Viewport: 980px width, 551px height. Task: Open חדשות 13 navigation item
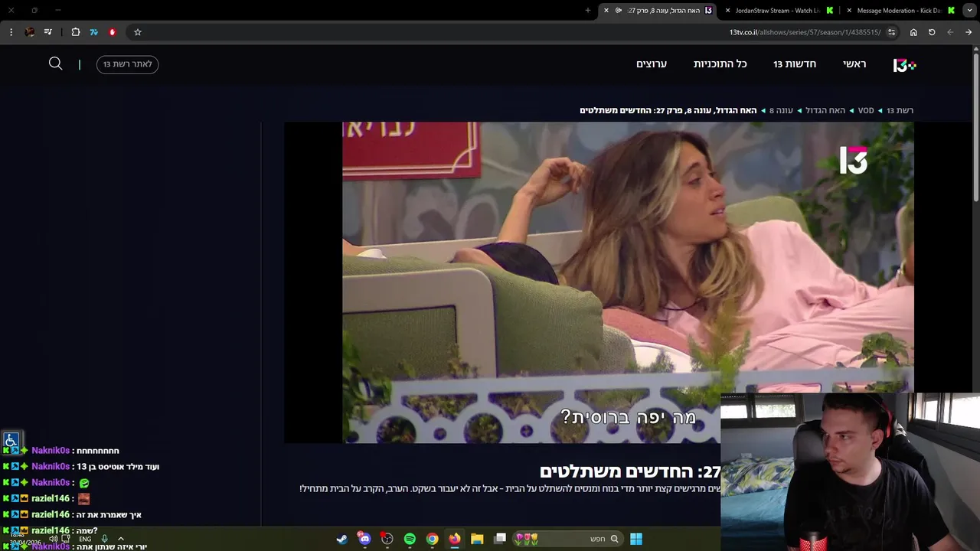795,64
